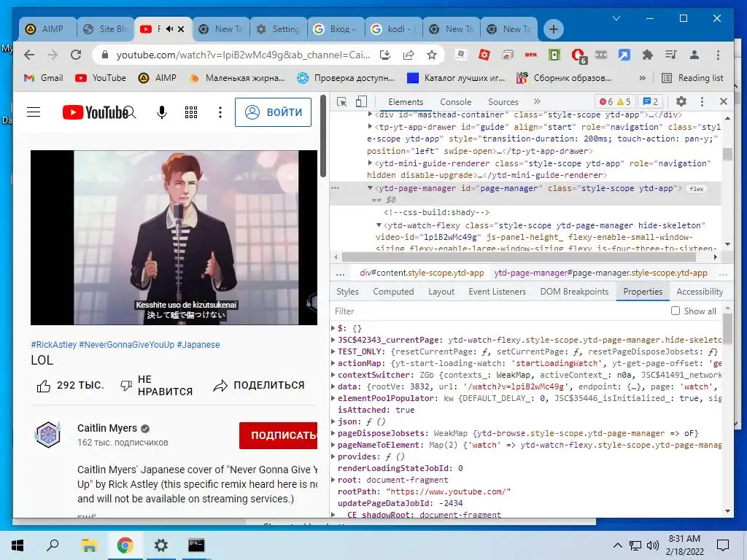Open the YouTube hamburger guide menu

(x=34, y=112)
